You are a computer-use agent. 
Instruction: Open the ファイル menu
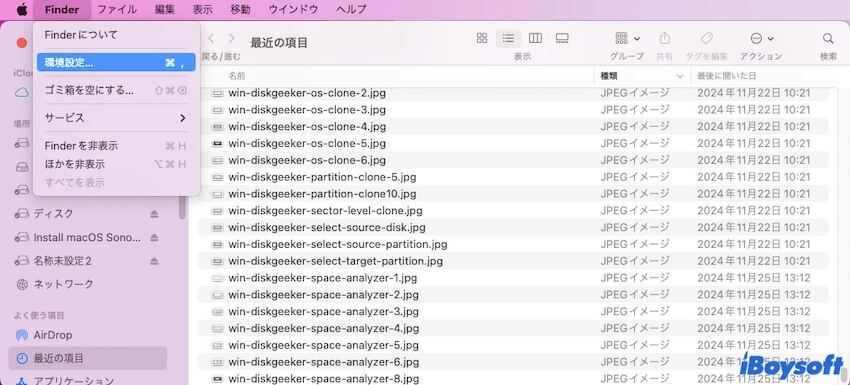[x=117, y=9]
